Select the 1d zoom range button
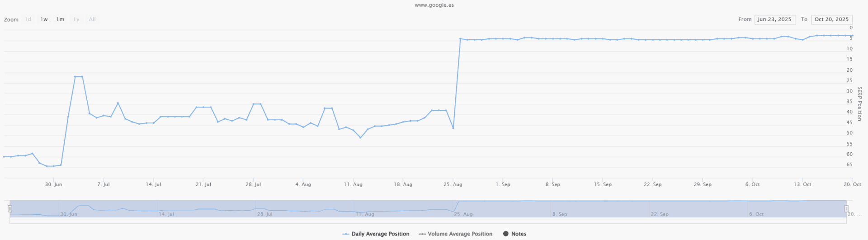The width and height of the screenshot is (868, 240). (28, 19)
